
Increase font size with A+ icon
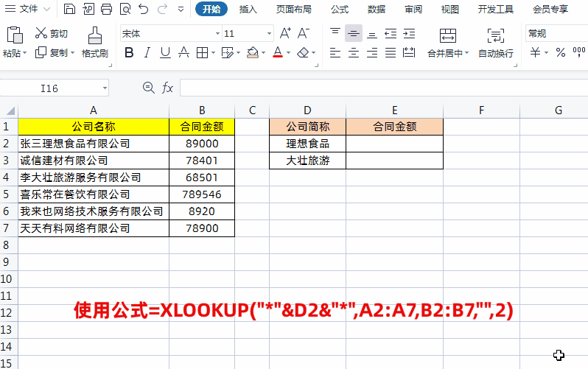click(285, 33)
